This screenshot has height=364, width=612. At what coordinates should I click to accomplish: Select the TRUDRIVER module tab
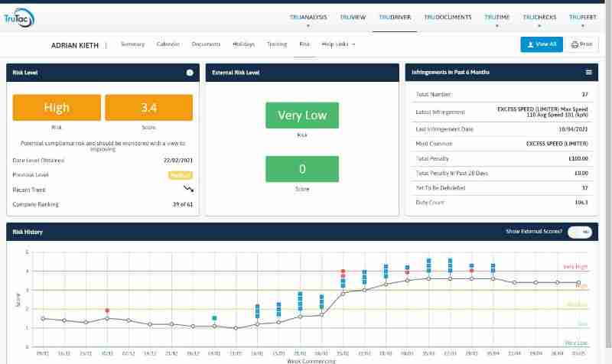395,17
